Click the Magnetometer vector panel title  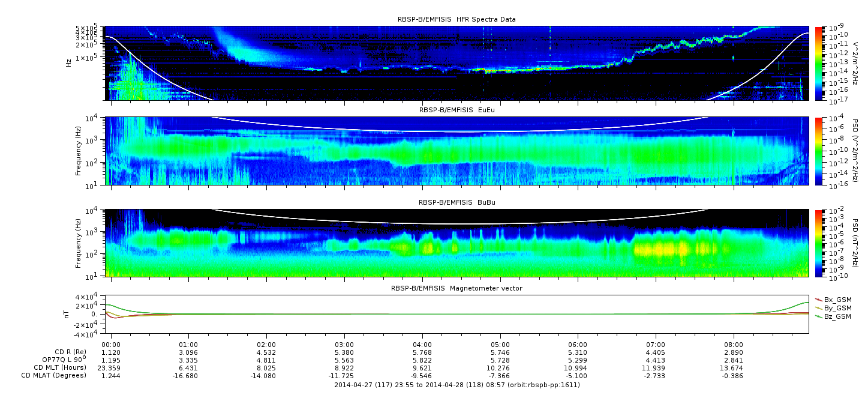click(456, 288)
